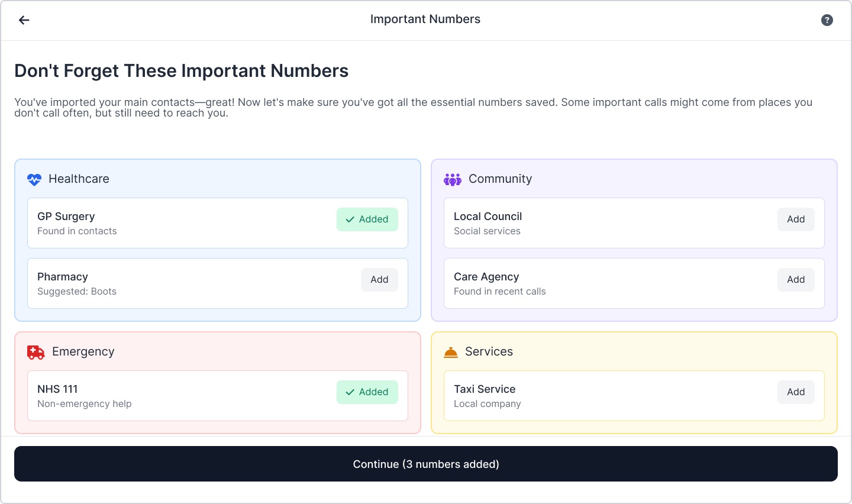Click the NHS 111 entry name
Image resolution: width=852 pixels, height=504 pixels.
57,389
